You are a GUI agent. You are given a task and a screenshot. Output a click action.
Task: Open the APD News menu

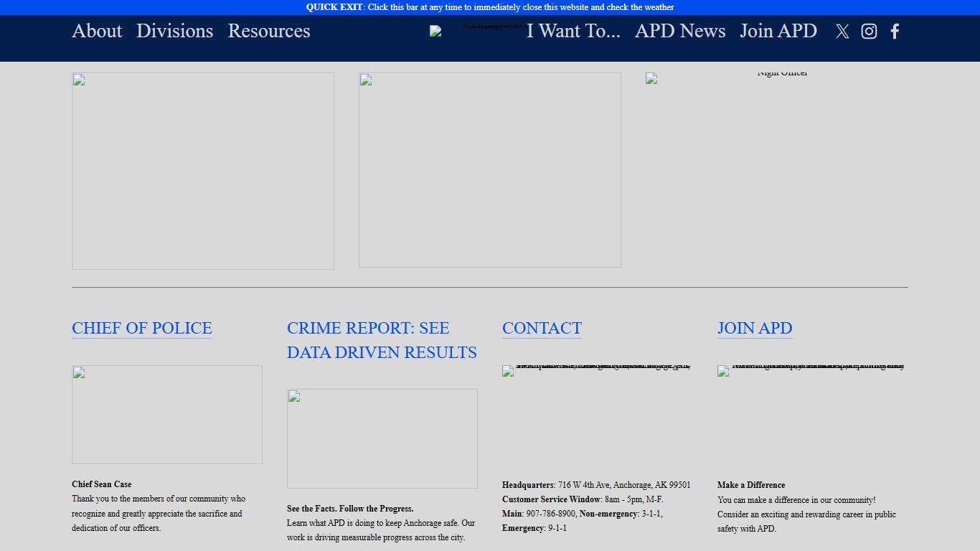(x=680, y=31)
